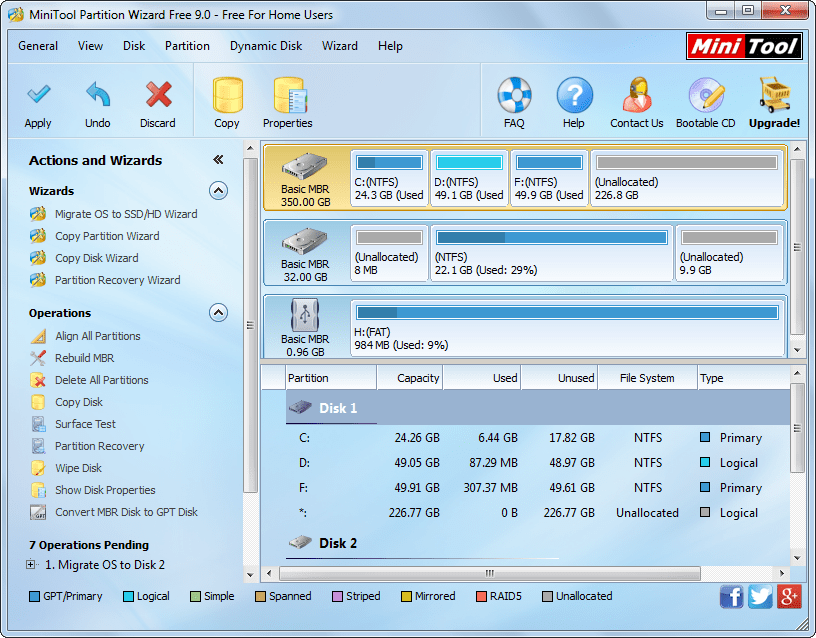Open the Dynamic Disk menu

266,46
